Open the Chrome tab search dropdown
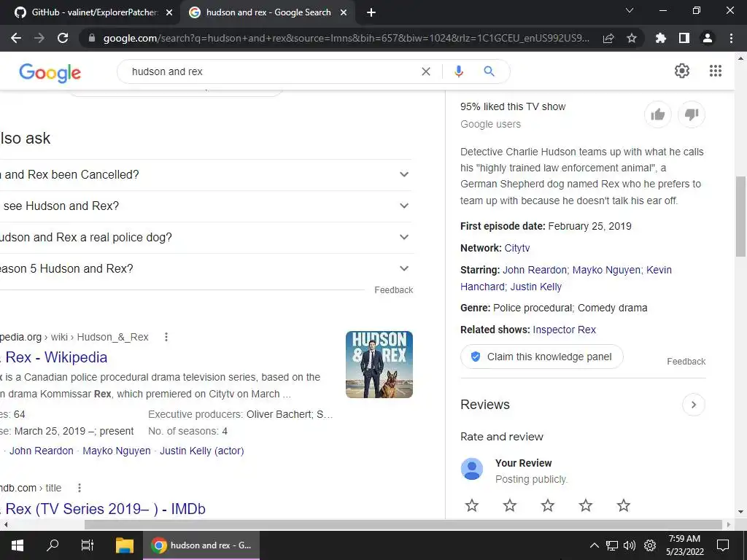The height and width of the screenshot is (560, 747). [630, 10]
